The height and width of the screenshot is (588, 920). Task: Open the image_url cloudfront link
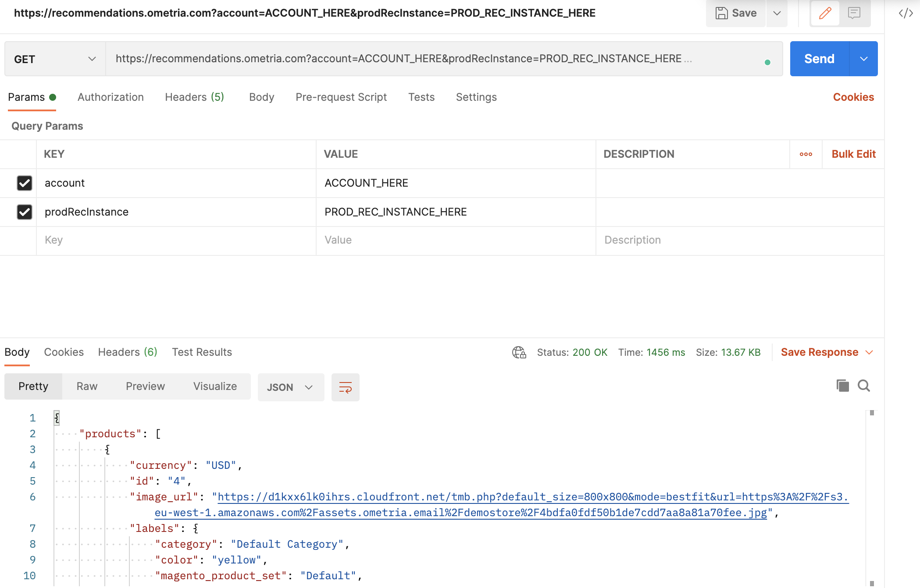pos(502,505)
